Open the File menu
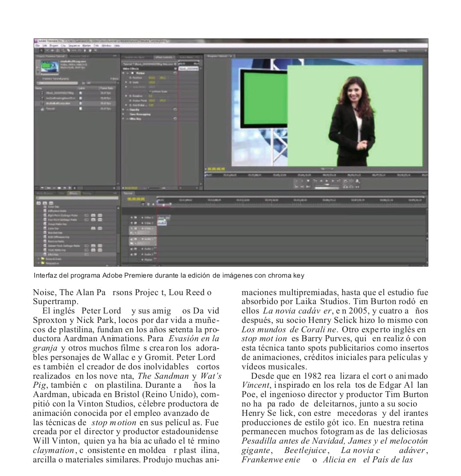The height and width of the screenshot is (476, 461). click(38, 45)
